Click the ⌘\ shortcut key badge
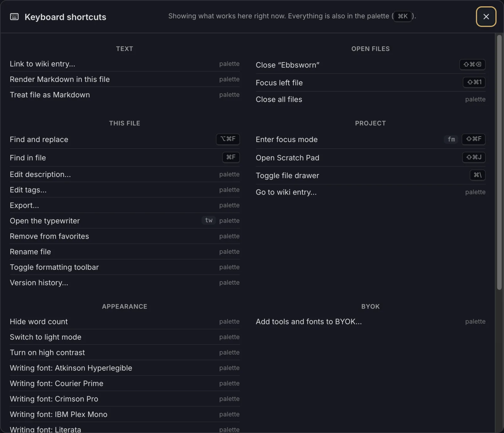Image resolution: width=504 pixels, height=433 pixels. point(478,175)
